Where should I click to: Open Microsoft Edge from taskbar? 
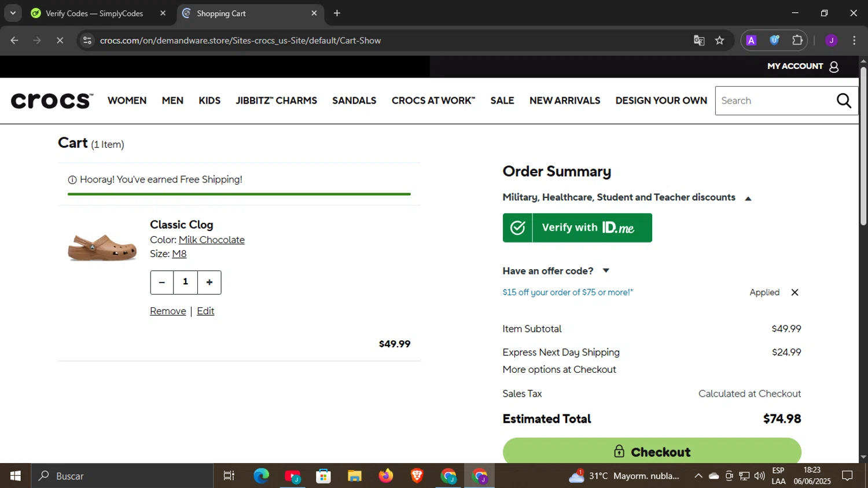(261, 476)
